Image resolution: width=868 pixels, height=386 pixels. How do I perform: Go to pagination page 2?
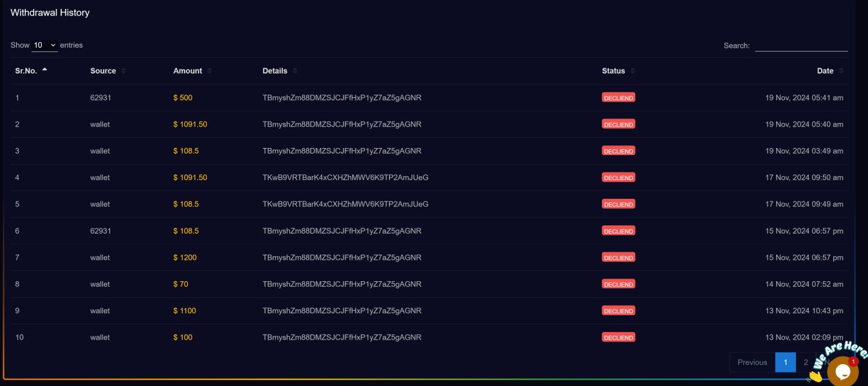point(806,362)
